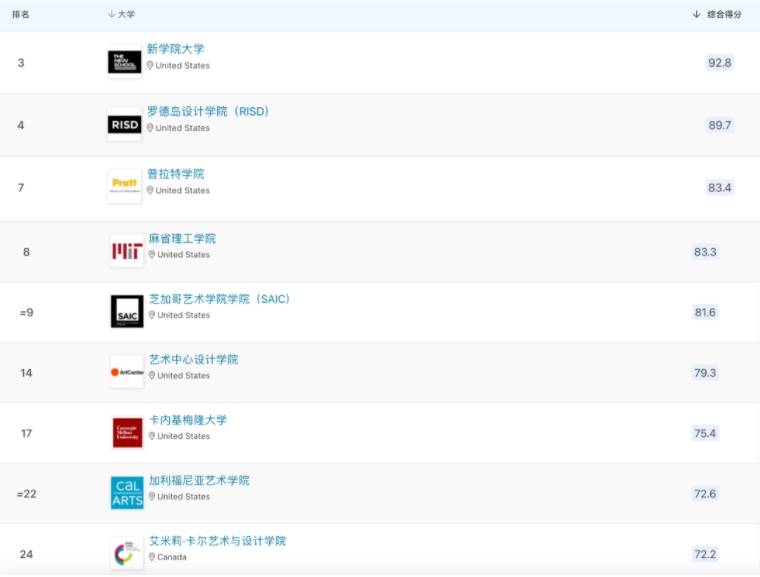The height and width of the screenshot is (577, 760).
Task: Click the location pin icon under 艺术中心设计学院
Action: coord(152,376)
